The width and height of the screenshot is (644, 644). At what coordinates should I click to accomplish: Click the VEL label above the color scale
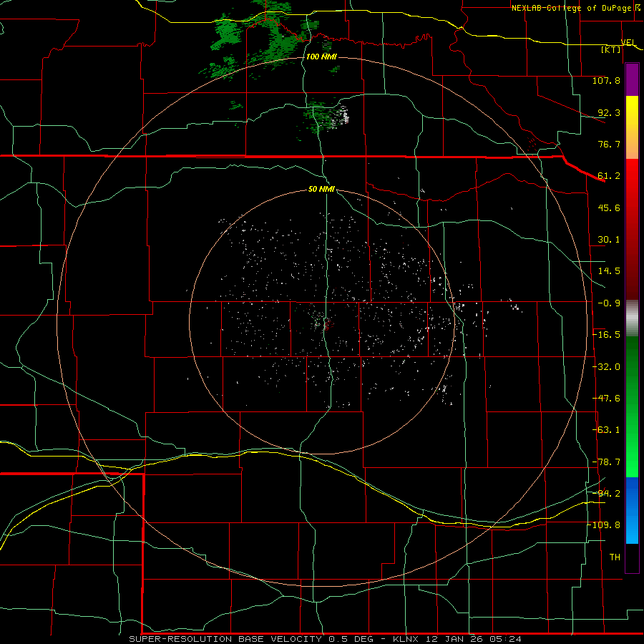pyautogui.click(x=628, y=42)
